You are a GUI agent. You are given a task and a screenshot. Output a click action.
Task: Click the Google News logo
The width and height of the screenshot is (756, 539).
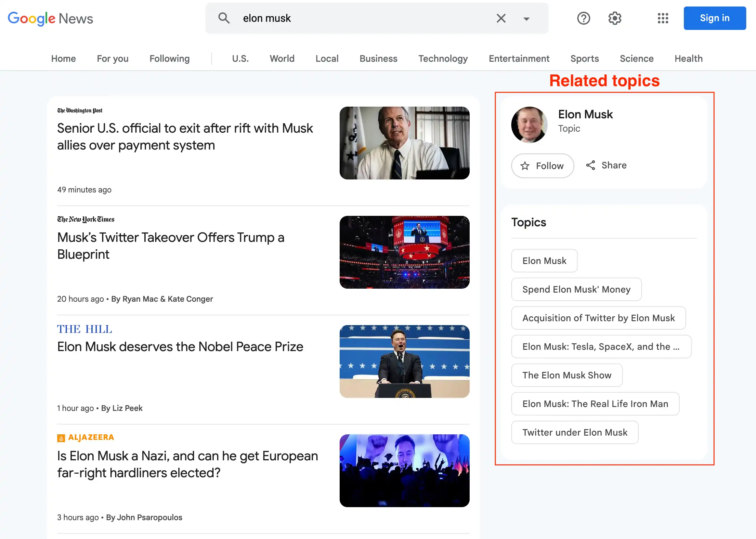[x=50, y=19]
